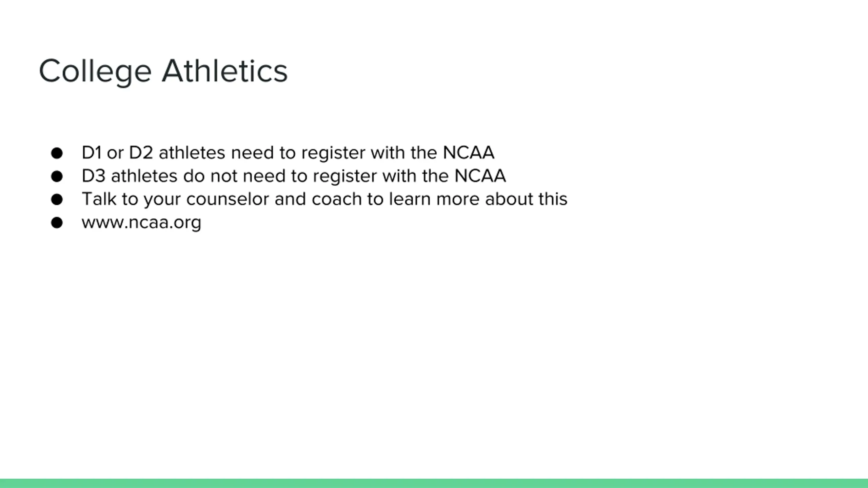This screenshot has width=868, height=488.
Task: Select the word College in the title
Action: 95,72
